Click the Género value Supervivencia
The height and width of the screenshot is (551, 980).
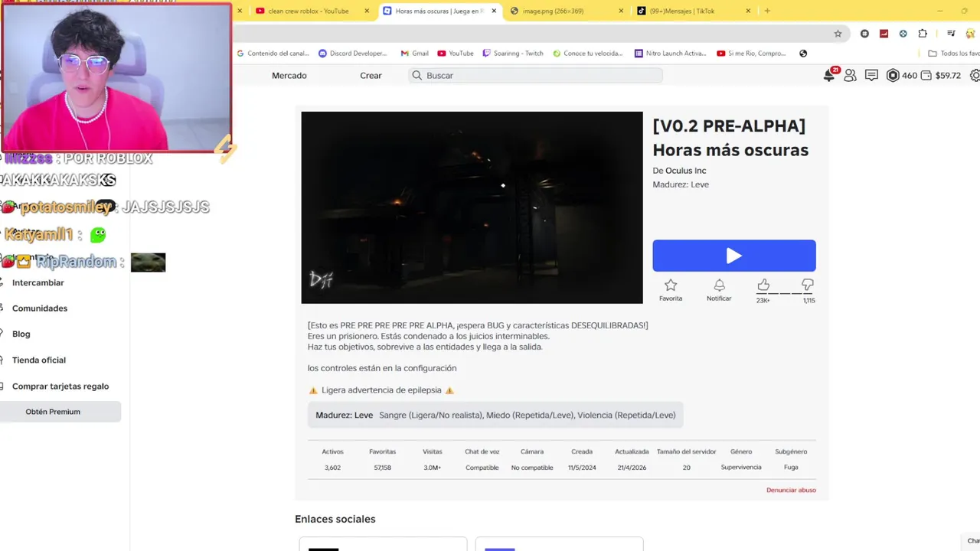coord(741,468)
